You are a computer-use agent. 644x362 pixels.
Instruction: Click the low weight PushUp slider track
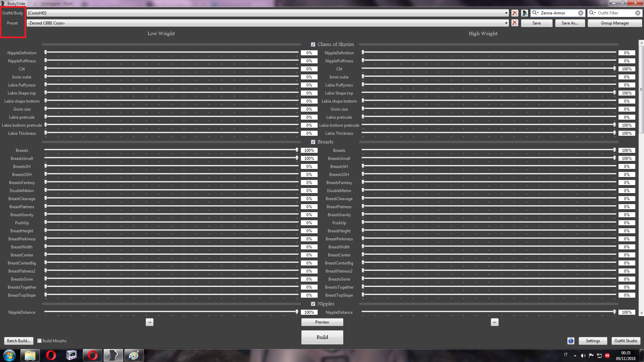click(171, 223)
